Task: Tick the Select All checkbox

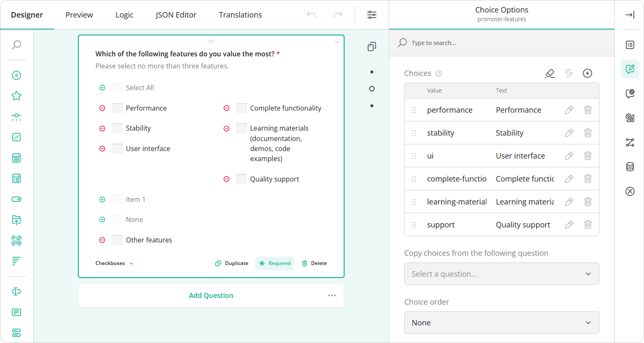Action: (x=117, y=87)
